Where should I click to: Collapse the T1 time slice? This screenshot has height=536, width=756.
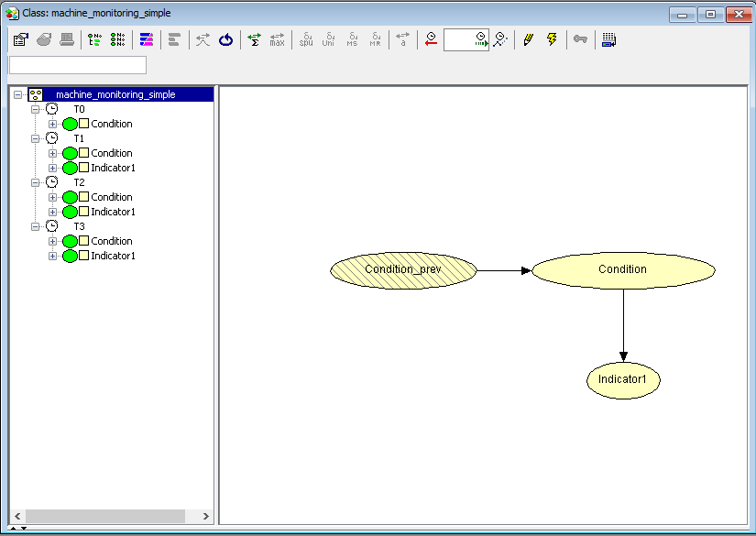click(36, 138)
